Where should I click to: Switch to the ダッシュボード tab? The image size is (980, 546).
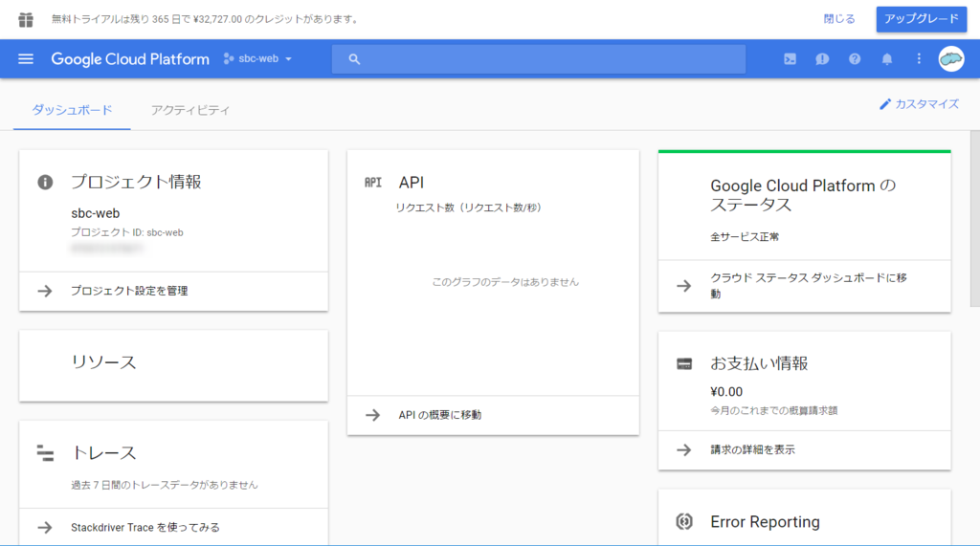click(72, 110)
